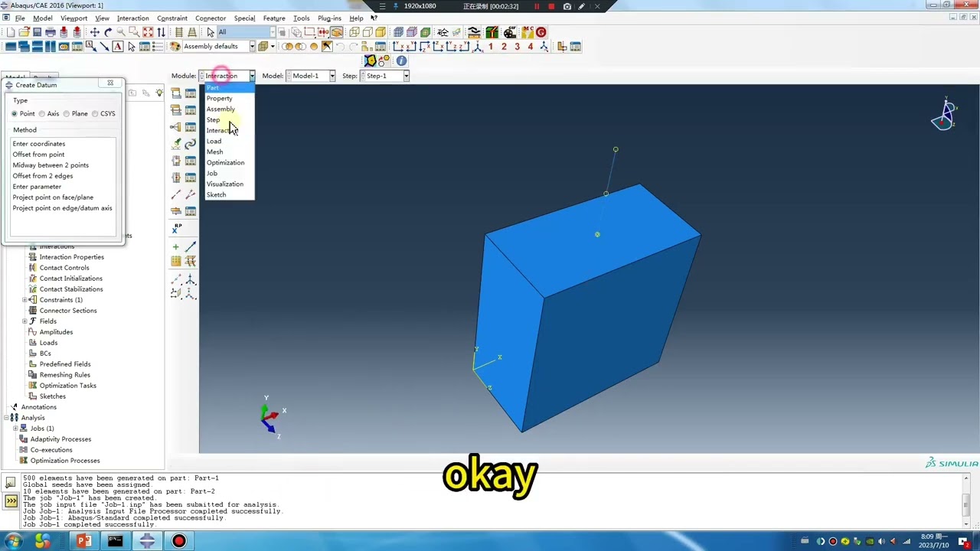
Task: Click the Create Constraint toolbox icon
Action: tap(176, 127)
